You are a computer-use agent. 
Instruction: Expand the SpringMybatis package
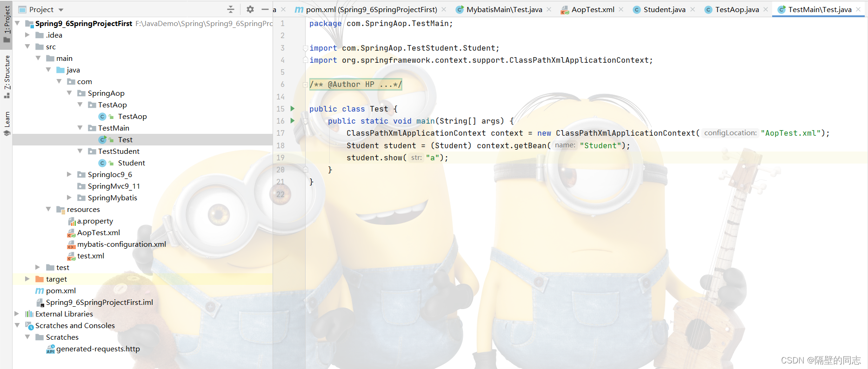(69, 198)
